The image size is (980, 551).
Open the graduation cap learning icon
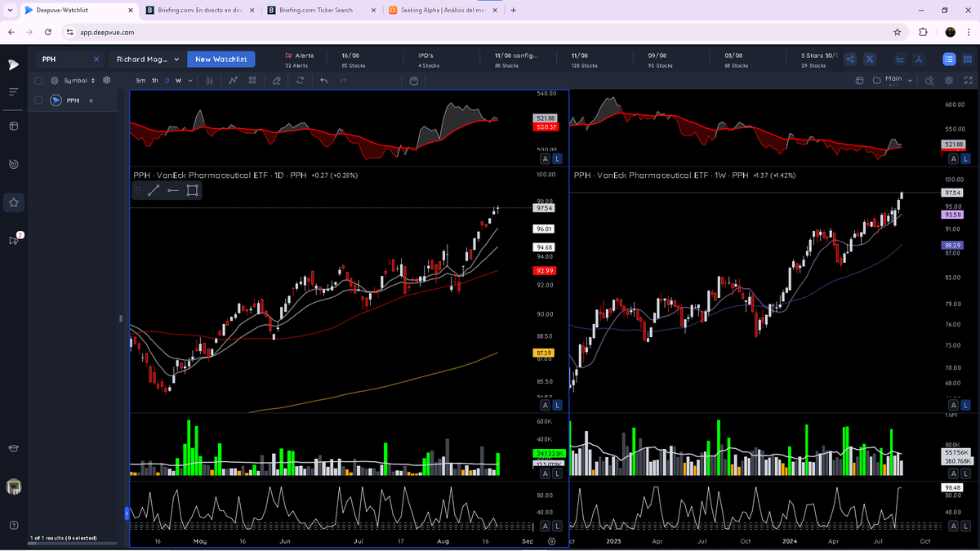coord(13,448)
